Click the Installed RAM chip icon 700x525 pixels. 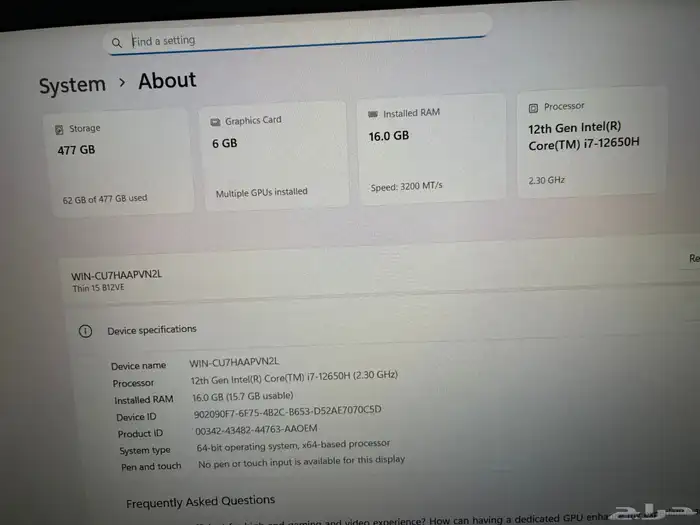point(373,115)
